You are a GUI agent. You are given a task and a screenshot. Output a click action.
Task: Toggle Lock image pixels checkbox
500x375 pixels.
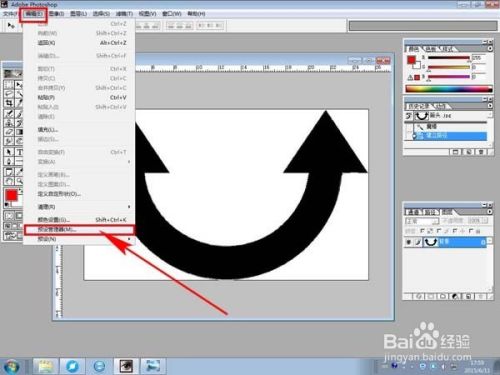tap(439, 231)
